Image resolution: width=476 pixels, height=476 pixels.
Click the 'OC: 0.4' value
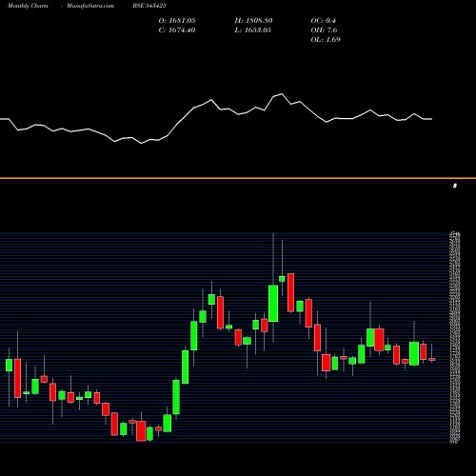point(324,21)
